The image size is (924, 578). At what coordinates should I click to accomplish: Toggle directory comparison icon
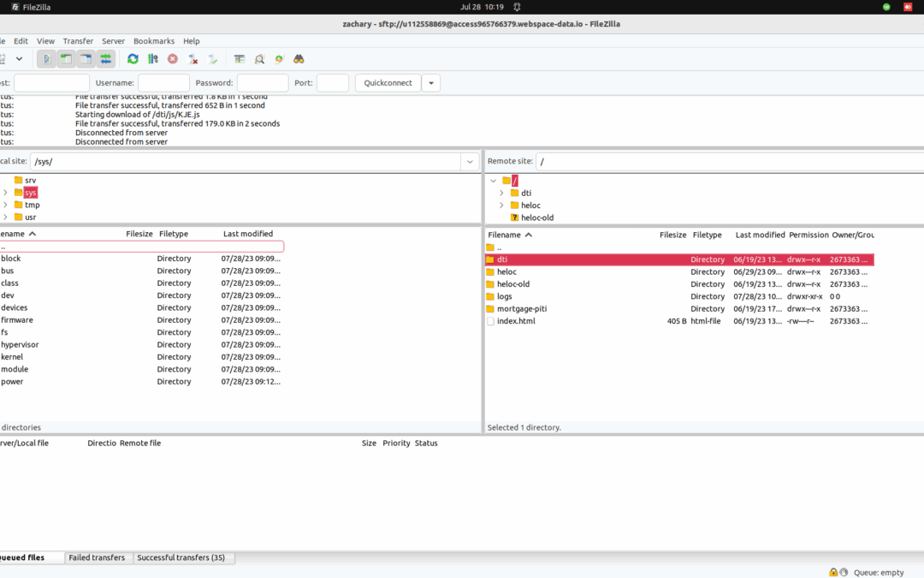click(x=259, y=59)
